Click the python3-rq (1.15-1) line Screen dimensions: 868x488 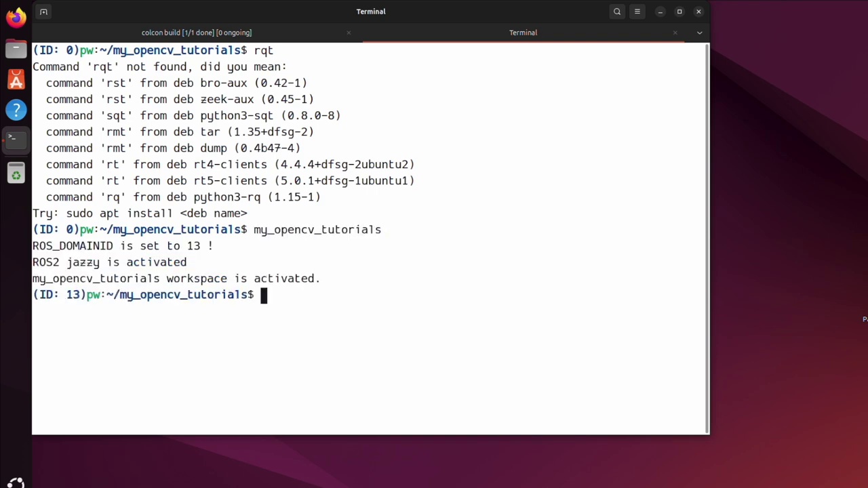[183, 197]
